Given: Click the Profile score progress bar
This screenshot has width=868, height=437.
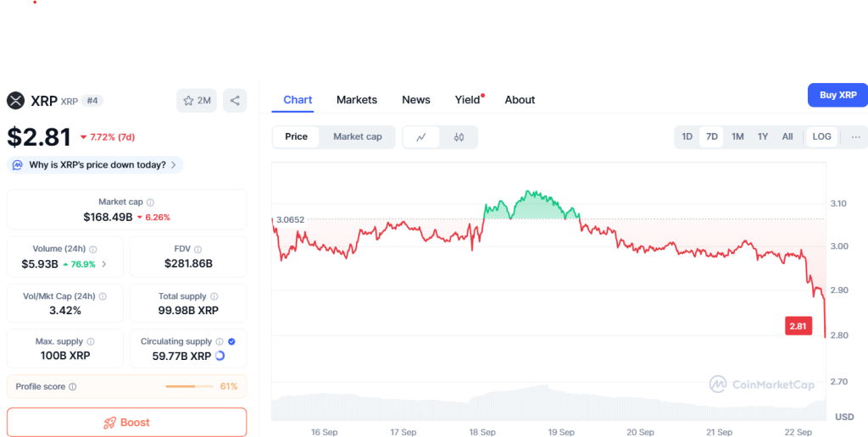Looking at the screenshot, I should (x=189, y=387).
